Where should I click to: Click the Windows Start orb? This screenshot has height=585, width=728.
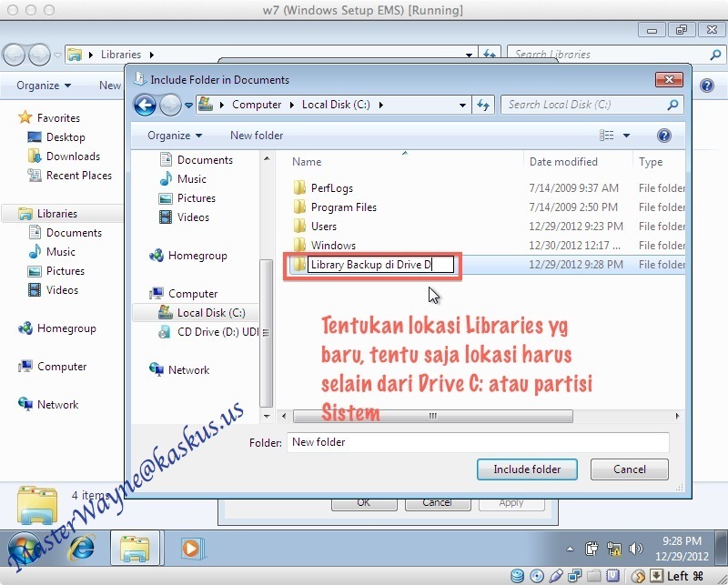click(25, 549)
